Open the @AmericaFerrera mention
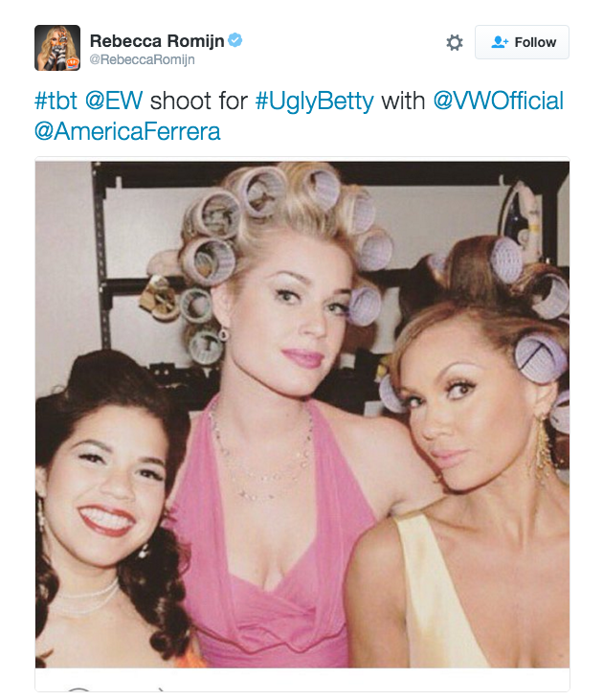The width and height of the screenshot is (603, 700). tap(127, 131)
